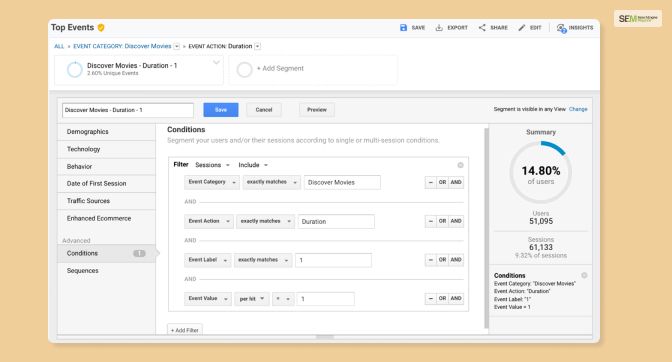Click OR in the Event Label row
The height and width of the screenshot is (362, 672).
click(x=442, y=260)
